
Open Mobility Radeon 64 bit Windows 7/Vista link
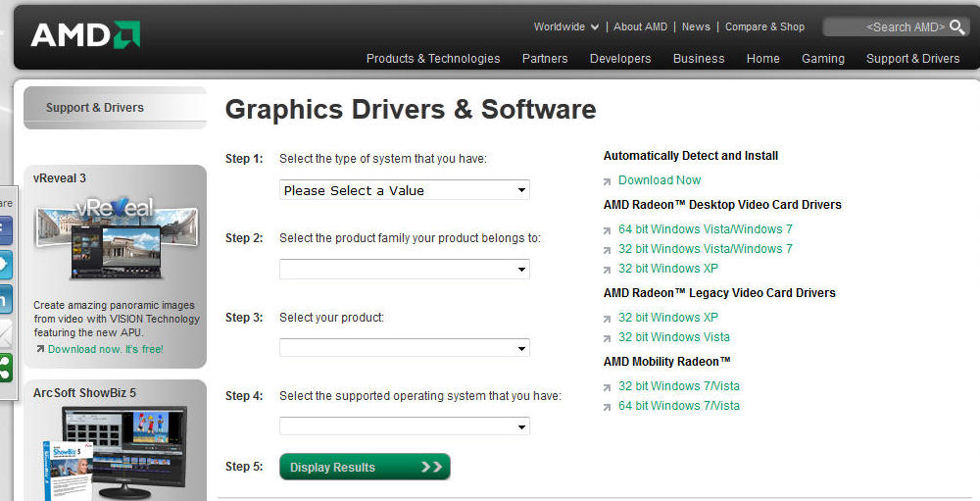[x=679, y=405]
